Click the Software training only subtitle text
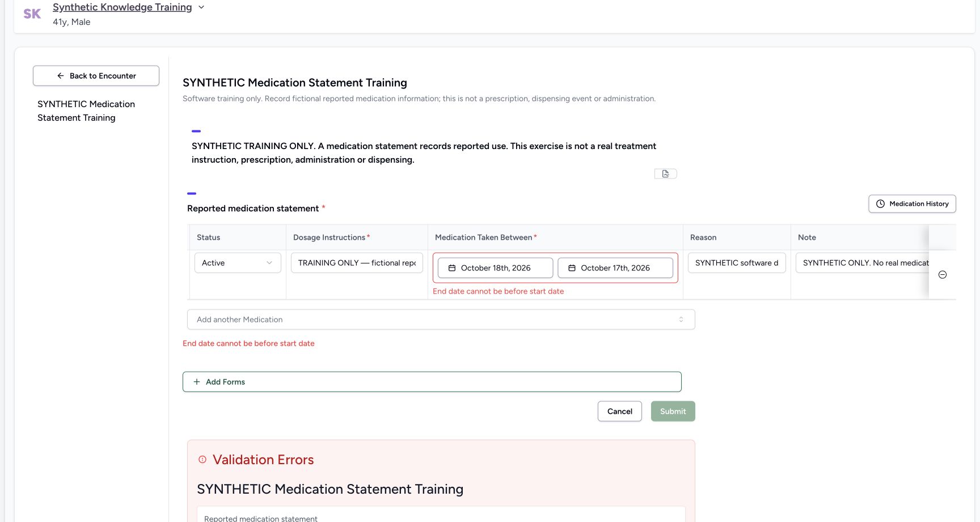This screenshot has width=980, height=522. [419, 99]
